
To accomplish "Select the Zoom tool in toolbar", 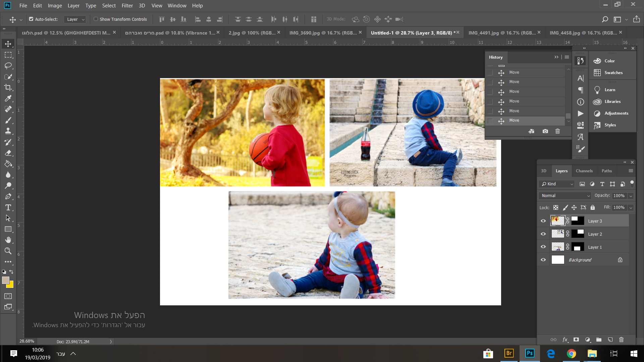I will (8, 251).
